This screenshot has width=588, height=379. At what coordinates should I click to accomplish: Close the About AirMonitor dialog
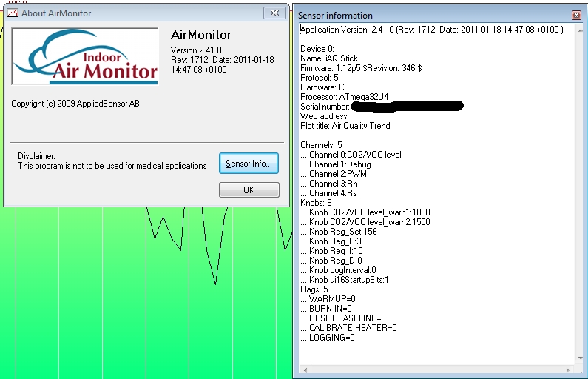click(x=274, y=13)
